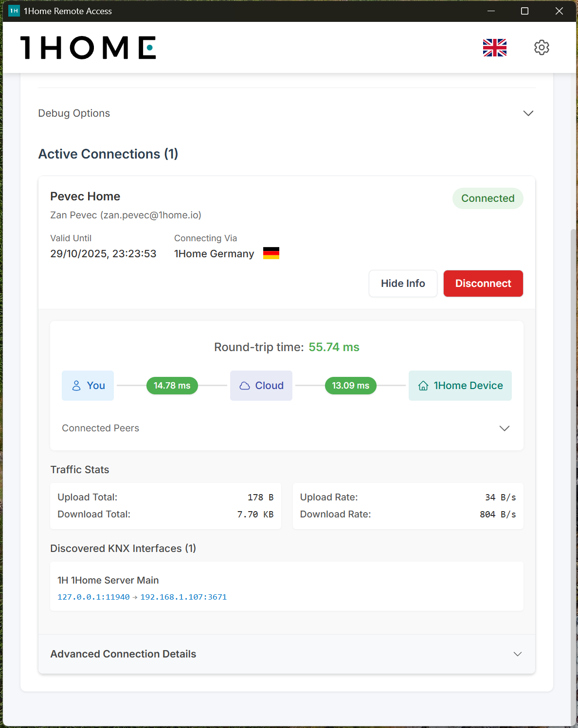Click the 1Home app icon in title bar
This screenshot has height=728, width=578.
(x=14, y=11)
